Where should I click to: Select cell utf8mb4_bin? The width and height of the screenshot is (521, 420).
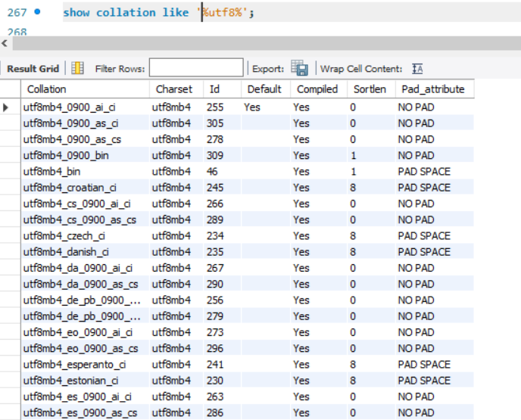tap(85, 171)
